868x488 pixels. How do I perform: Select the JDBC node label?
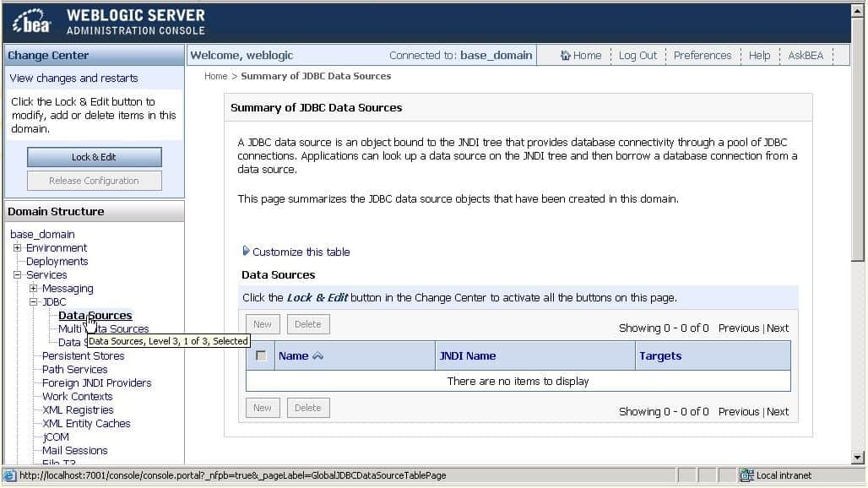(x=54, y=301)
